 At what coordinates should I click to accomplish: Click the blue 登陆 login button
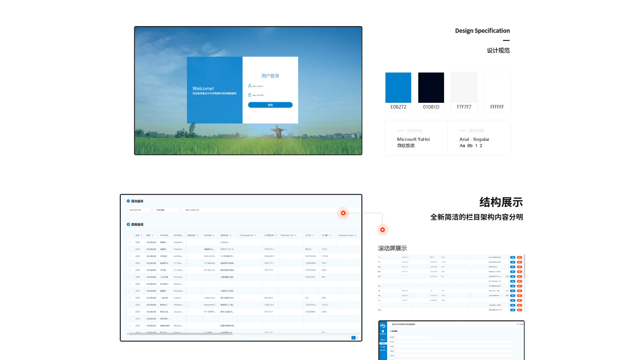tap(270, 105)
